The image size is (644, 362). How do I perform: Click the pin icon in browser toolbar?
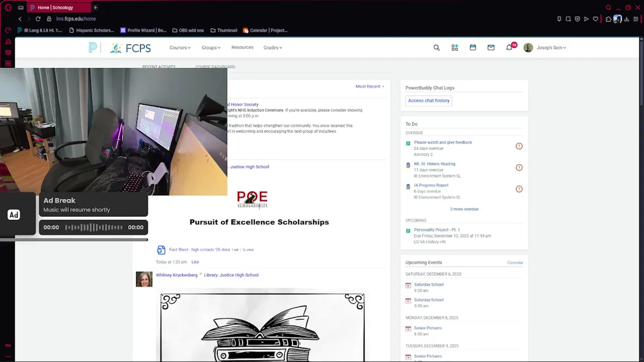click(559, 19)
